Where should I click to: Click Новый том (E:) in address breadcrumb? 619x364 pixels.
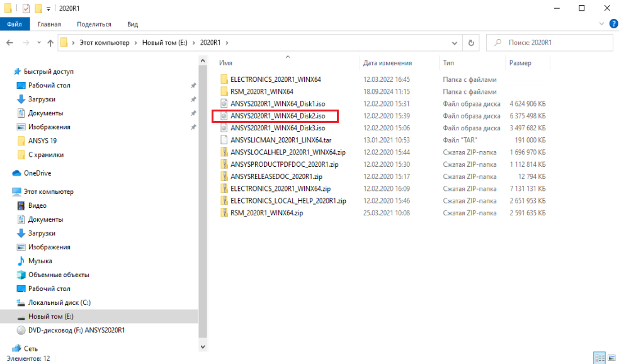(164, 43)
